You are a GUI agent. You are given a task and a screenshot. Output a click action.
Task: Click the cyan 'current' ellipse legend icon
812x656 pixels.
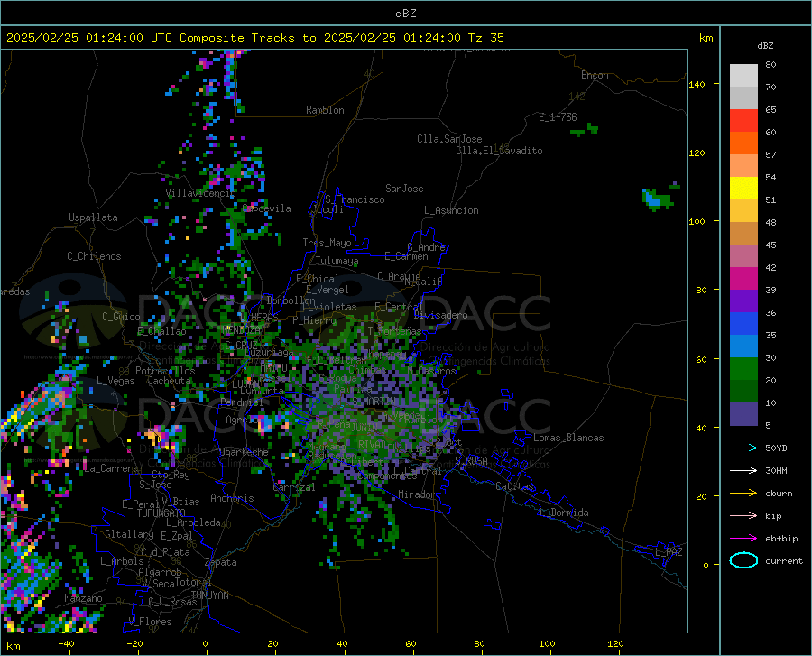[743, 560]
